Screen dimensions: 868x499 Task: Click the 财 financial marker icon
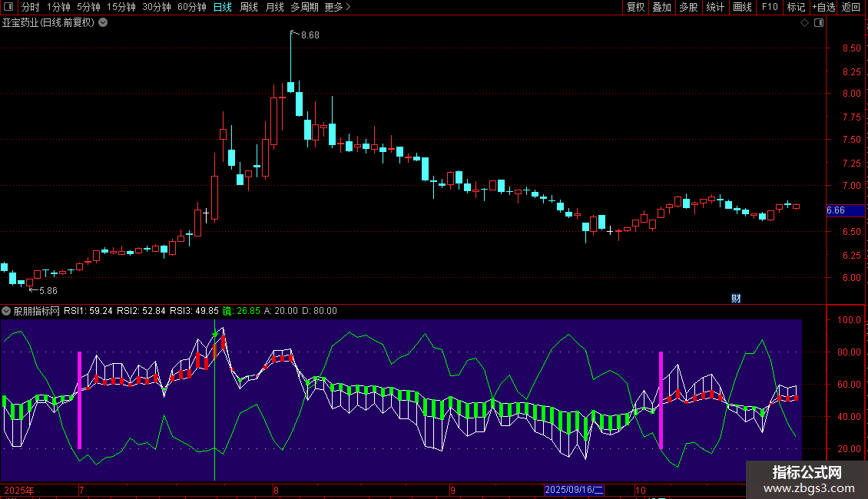pos(736,298)
